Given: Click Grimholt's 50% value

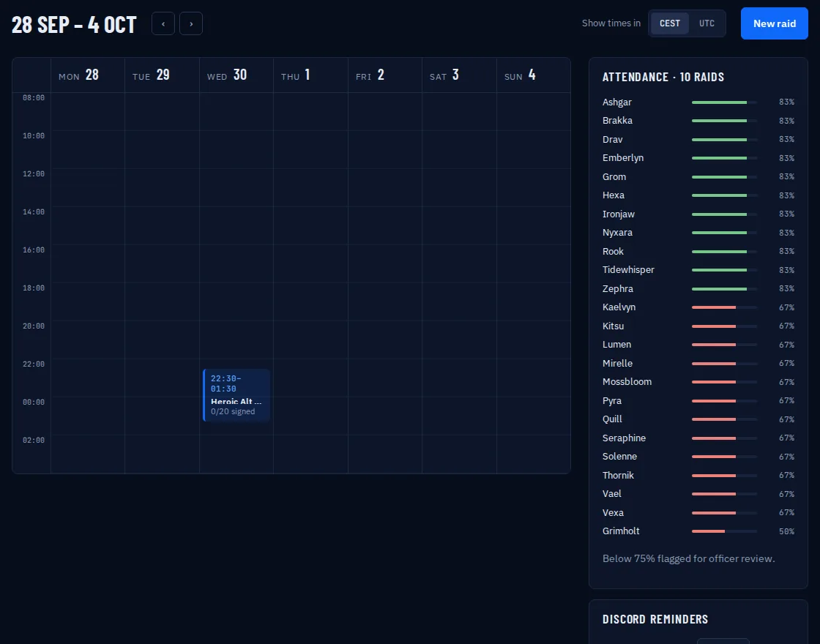Looking at the screenshot, I should coord(786,531).
